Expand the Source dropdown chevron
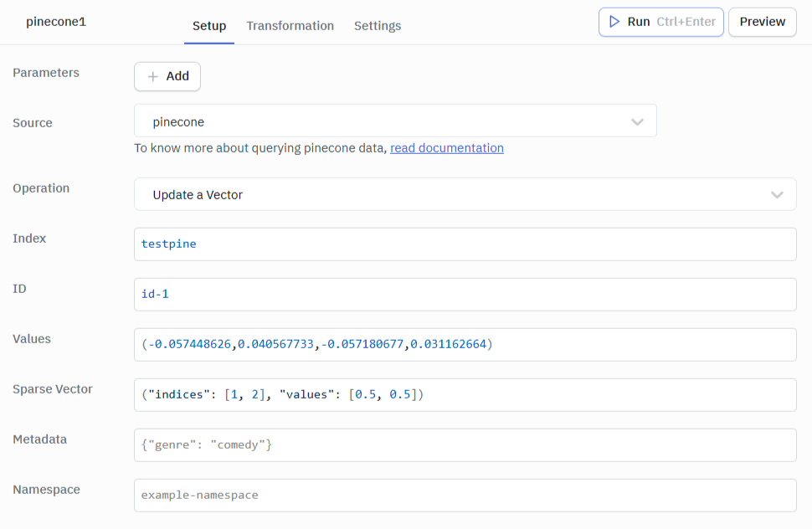The width and height of the screenshot is (812, 529). pyautogui.click(x=637, y=122)
